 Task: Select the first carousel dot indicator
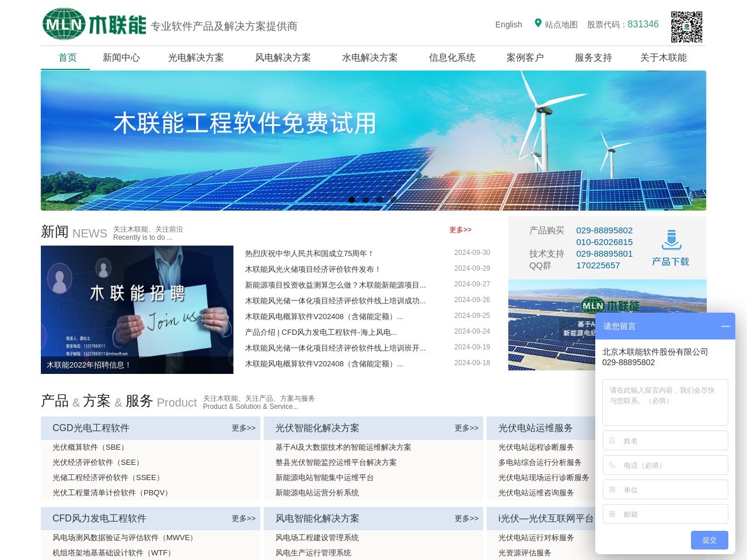tap(351, 199)
